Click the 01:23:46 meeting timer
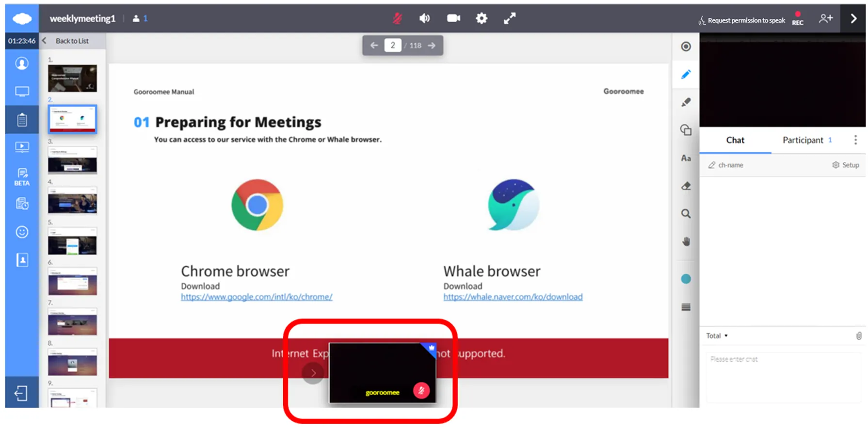This screenshot has height=429, width=868. click(x=22, y=41)
